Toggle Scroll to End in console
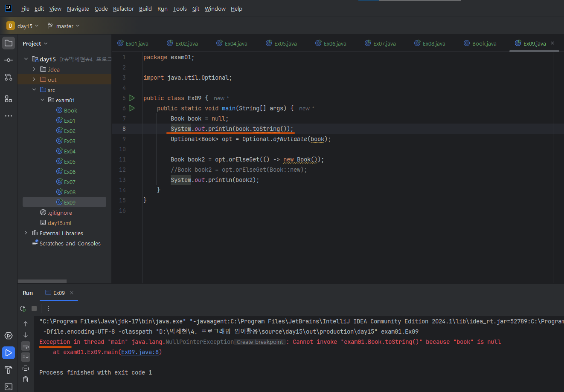Image resolution: width=564 pixels, height=392 pixels. click(x=26, y=357)
